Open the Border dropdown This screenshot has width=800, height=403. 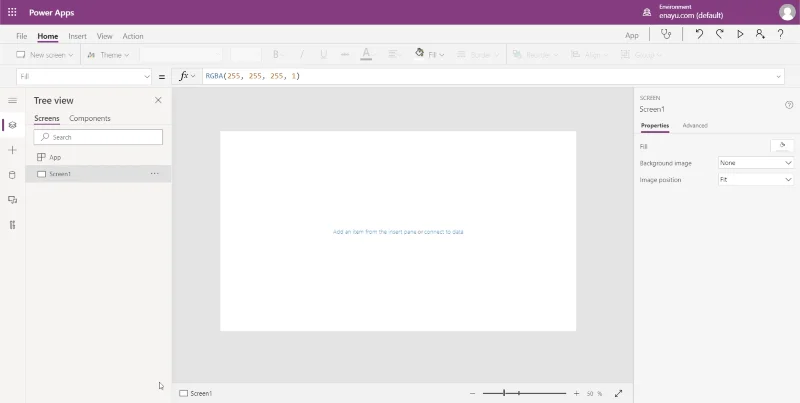[478, 55]
